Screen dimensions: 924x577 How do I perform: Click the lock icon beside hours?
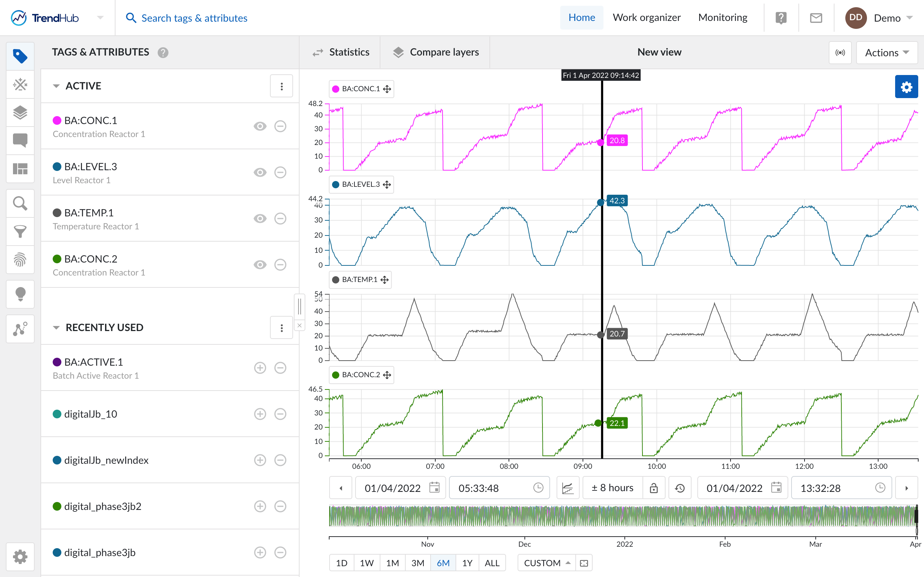(654, 488)
